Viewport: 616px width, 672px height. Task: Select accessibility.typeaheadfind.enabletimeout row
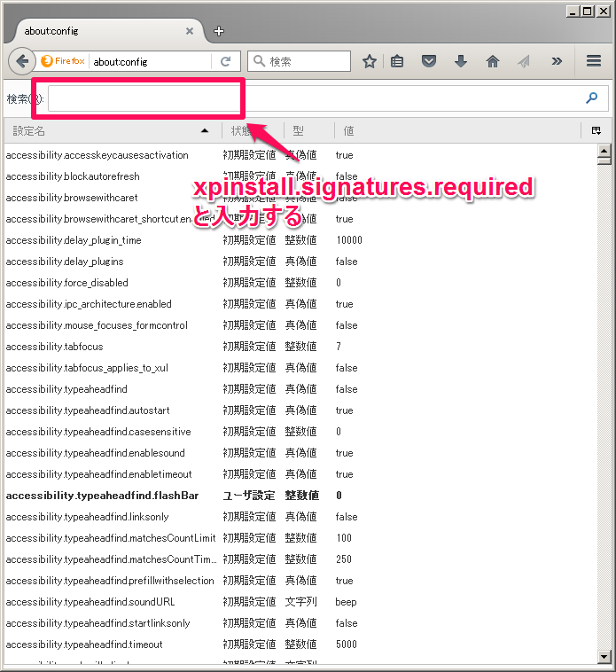[300, 474]
